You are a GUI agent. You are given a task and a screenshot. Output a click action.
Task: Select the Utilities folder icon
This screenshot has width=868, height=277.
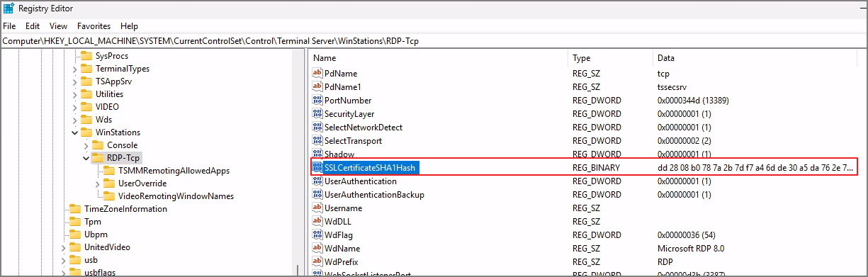tap(86, 94)
